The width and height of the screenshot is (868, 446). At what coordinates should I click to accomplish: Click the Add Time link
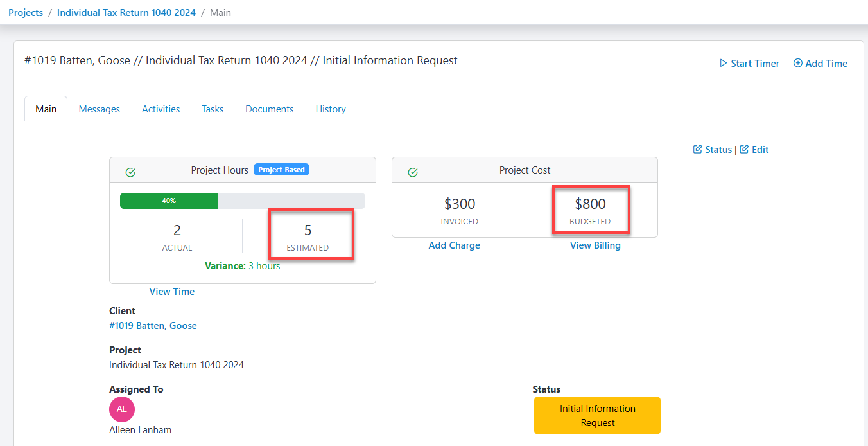(820, 63)
